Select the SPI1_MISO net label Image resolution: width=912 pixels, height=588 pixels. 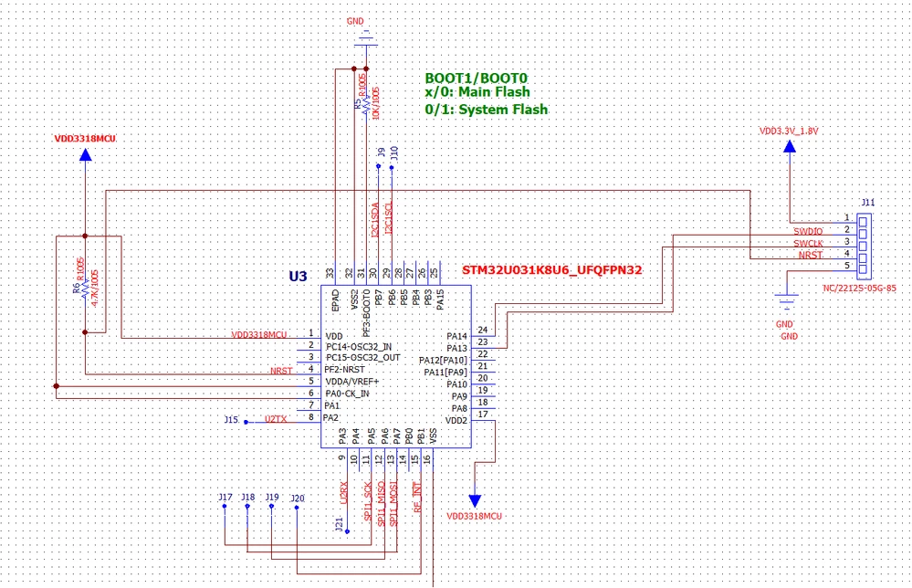[381, 504]
